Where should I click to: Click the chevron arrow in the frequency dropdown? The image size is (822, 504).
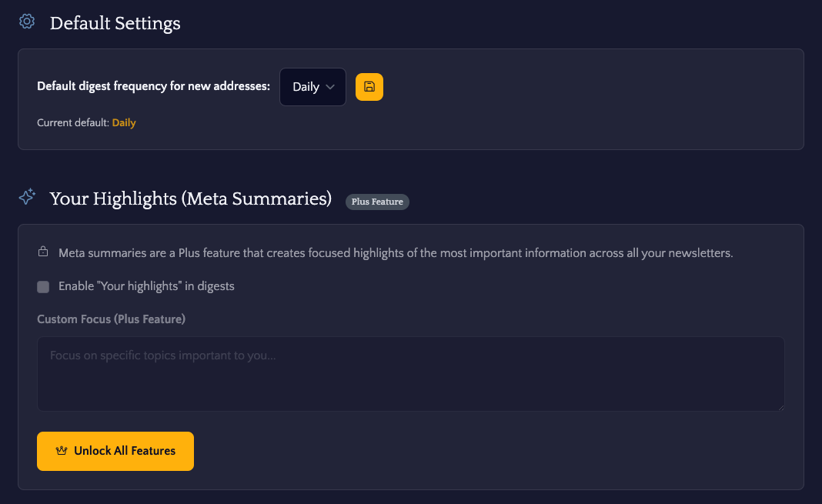point(330,87)
